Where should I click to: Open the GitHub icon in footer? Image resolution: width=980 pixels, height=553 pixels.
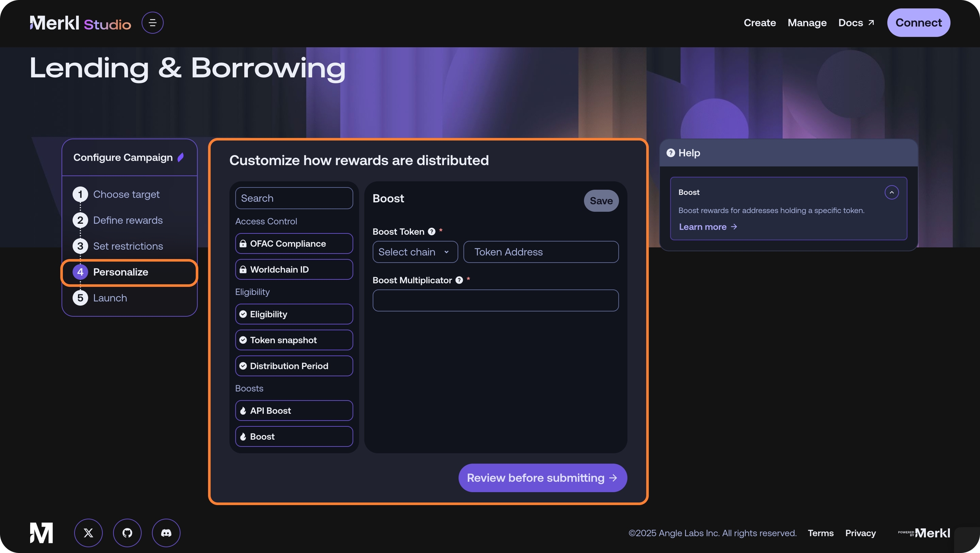(x=127, y=533)
